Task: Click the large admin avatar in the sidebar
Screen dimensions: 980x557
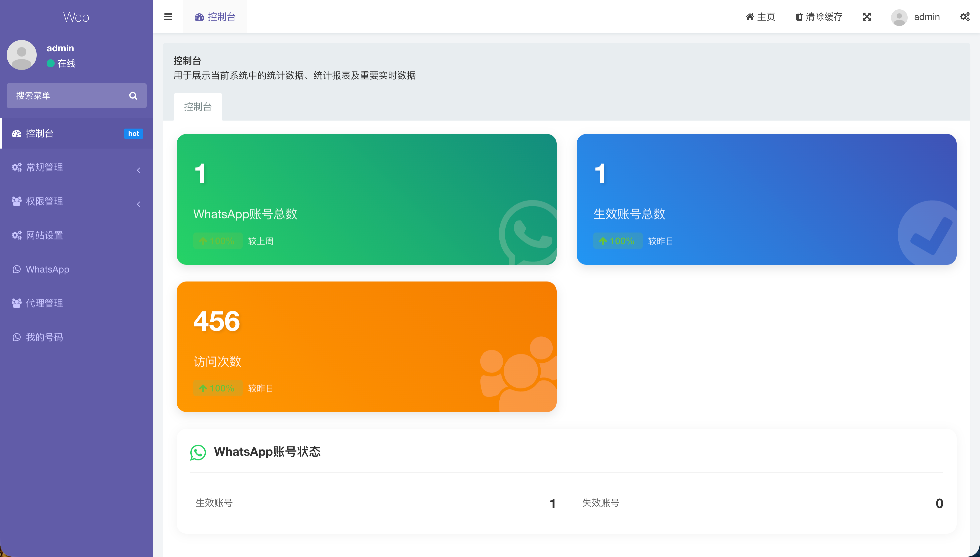Action: (22, 55)
